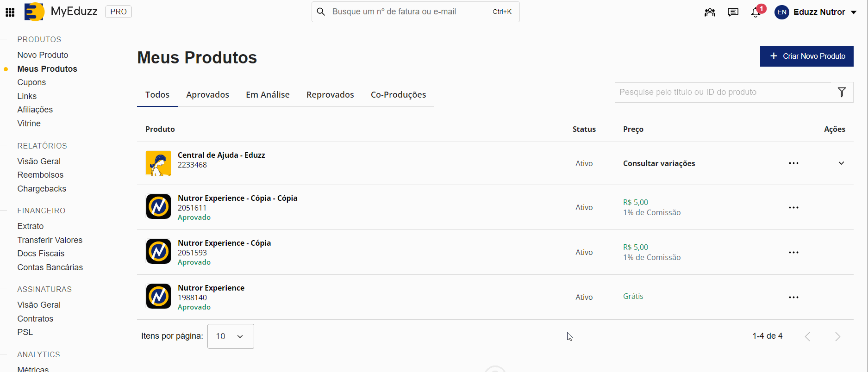Viewport: 868px width, 372px height.
Task: Click the Nutror Experience - Cópia thumbnail
Action: pyautogui.click(x=158, y=251)
